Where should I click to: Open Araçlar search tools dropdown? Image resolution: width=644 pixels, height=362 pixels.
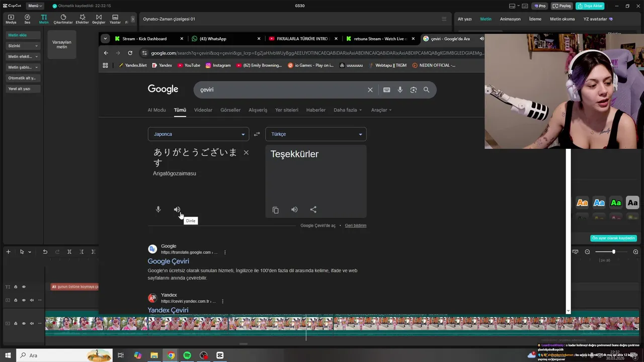pyautogui.click(x=381, y=110)
